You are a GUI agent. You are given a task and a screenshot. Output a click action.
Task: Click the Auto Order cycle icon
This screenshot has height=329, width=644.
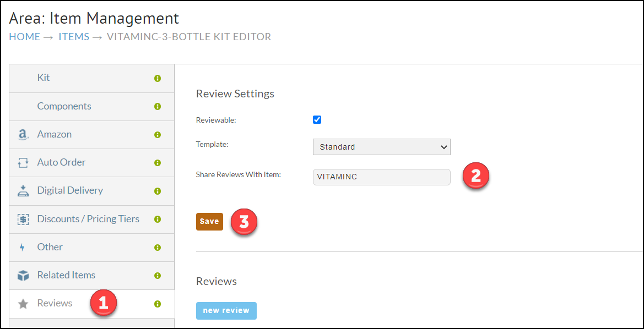pyautogui.click(x=23, y=163)
